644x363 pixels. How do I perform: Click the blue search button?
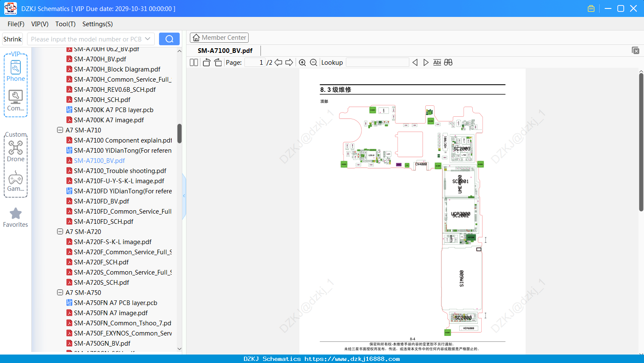[169, 39]
